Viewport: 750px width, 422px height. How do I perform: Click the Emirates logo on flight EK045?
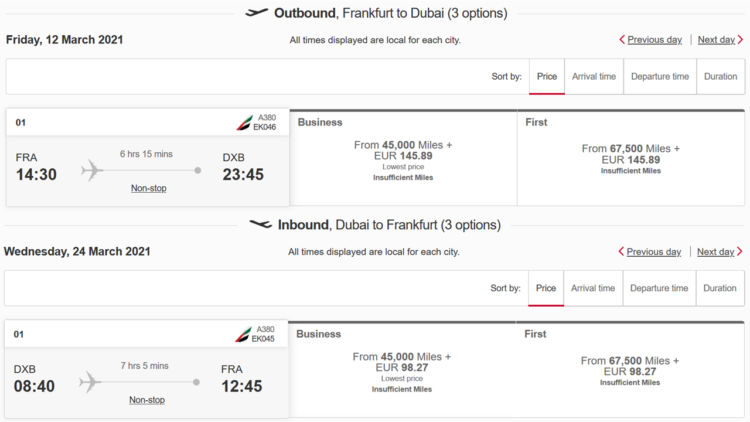tap(243, 334)
